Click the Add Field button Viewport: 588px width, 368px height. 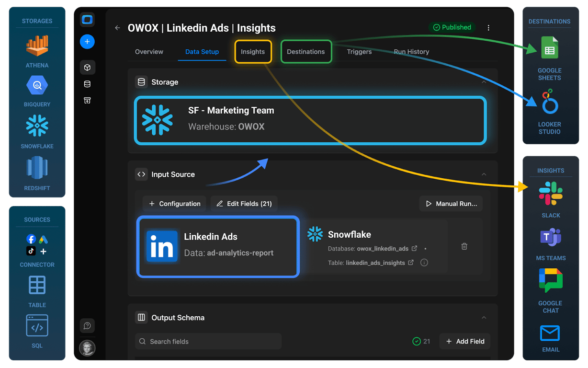465,341
